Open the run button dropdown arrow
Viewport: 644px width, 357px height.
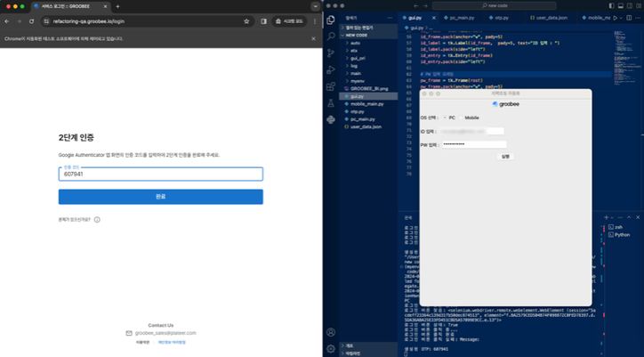click(x=621, y=18)
